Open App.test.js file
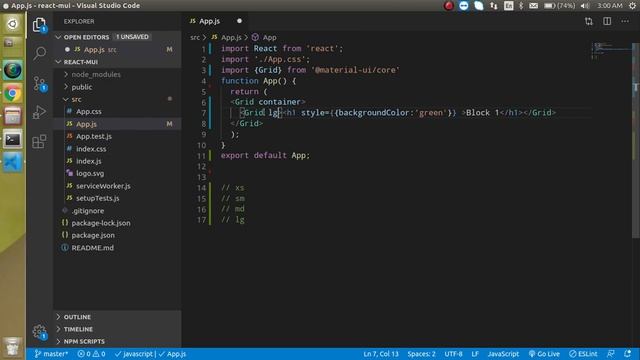Image resolution: width=640 pixels, height=360 pixels. pos(94,136)
